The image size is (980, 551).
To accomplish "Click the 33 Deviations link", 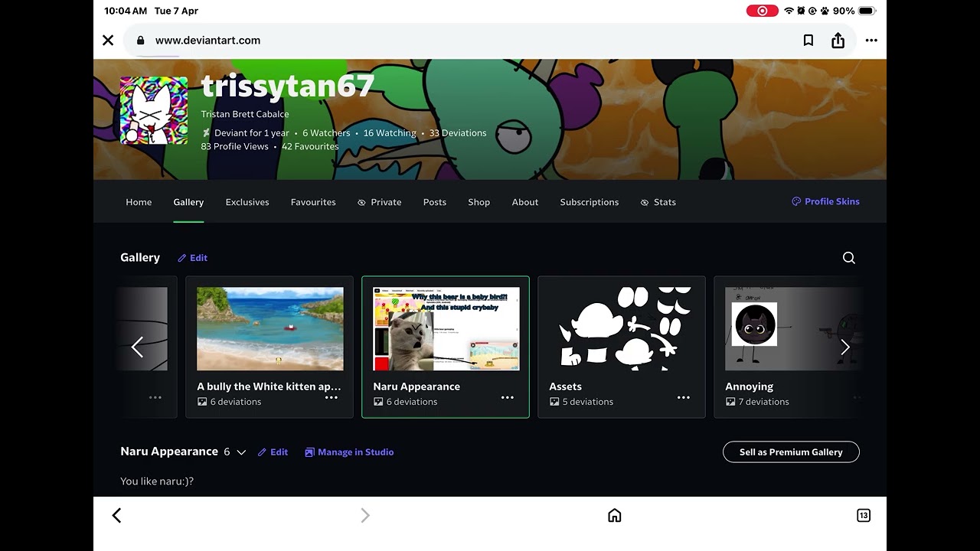I will click(458, 133).
